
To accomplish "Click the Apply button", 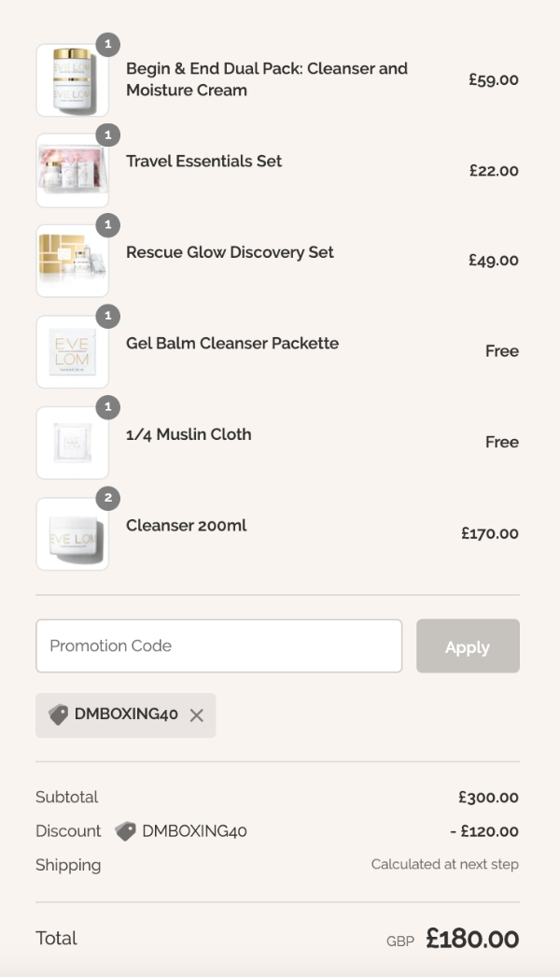I will [468, 646].
